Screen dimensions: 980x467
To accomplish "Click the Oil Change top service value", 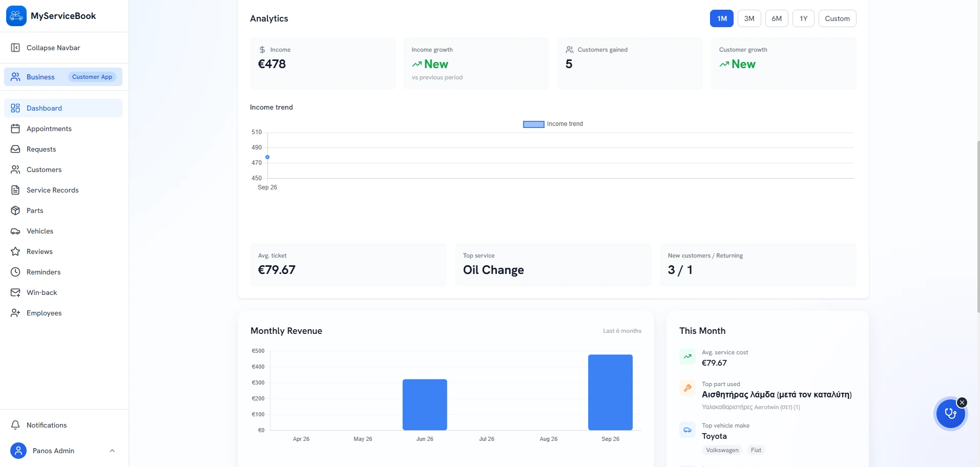I will click(x=493, y=270).
